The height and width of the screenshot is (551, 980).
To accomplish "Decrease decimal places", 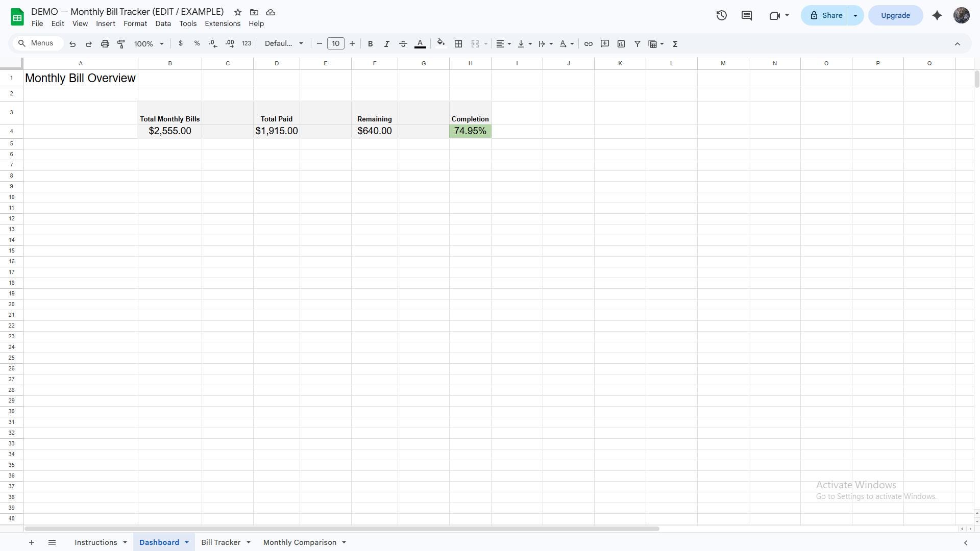I will point(213,44).
